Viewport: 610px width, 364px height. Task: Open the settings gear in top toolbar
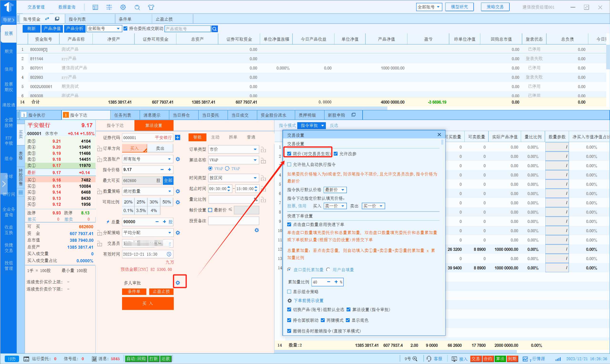pos(123,7)
